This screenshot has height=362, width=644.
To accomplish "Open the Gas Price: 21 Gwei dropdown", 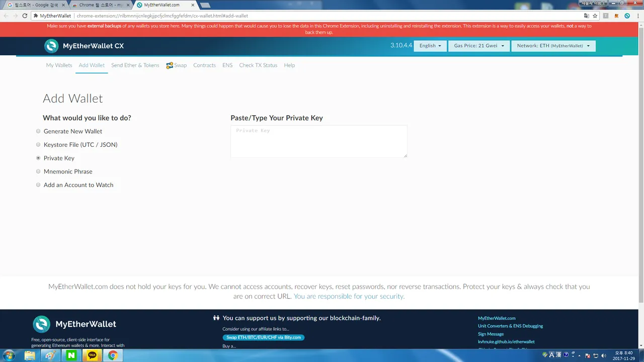I will pyautogui.click(x=479, y=46).
